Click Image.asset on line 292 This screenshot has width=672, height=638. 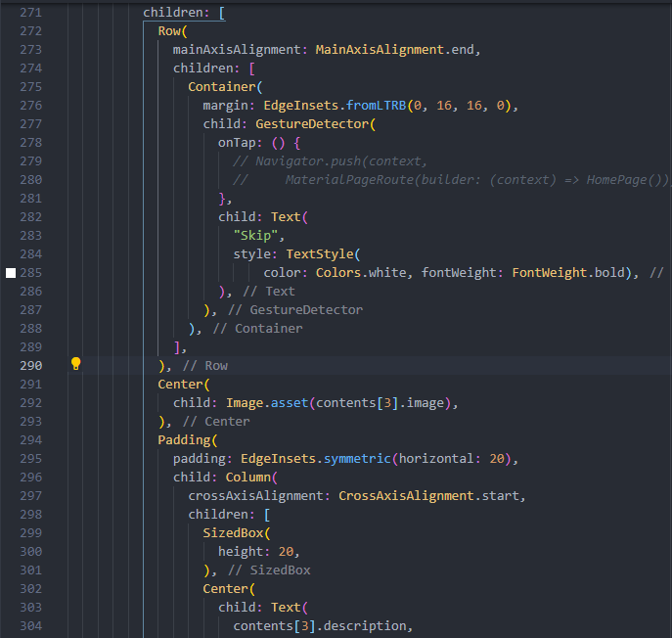click(x=270, y=402)
